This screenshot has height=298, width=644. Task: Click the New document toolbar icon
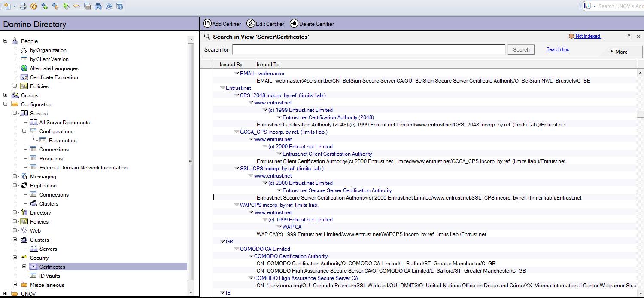(x=7, y=6)
